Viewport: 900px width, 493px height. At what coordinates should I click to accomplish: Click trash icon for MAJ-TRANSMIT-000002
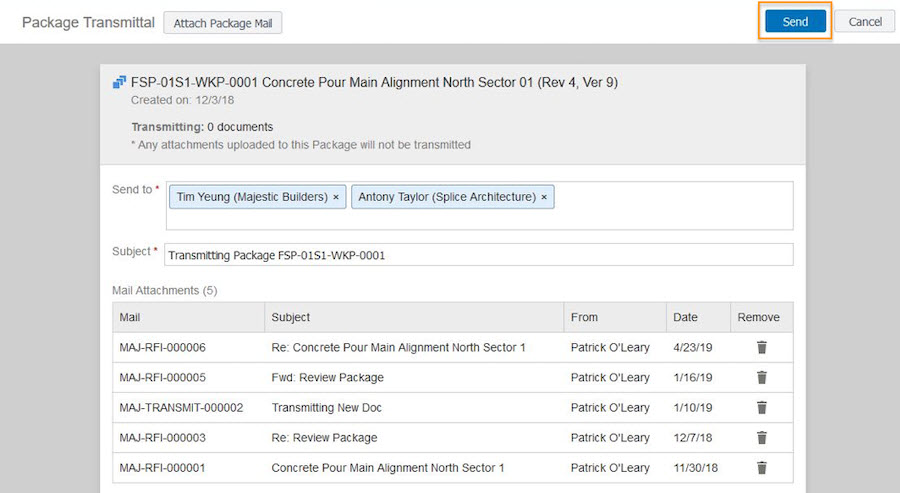click(762, 407)
